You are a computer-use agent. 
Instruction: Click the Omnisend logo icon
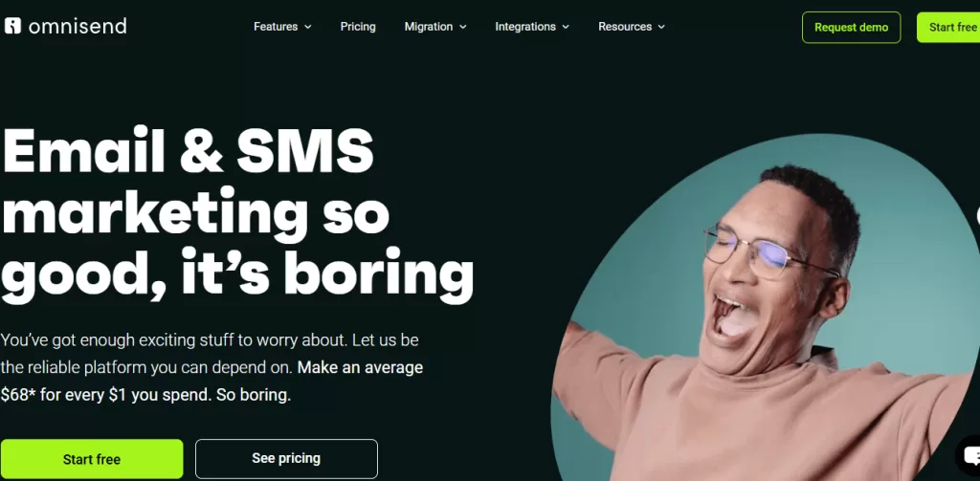click(x=12, y=26)
